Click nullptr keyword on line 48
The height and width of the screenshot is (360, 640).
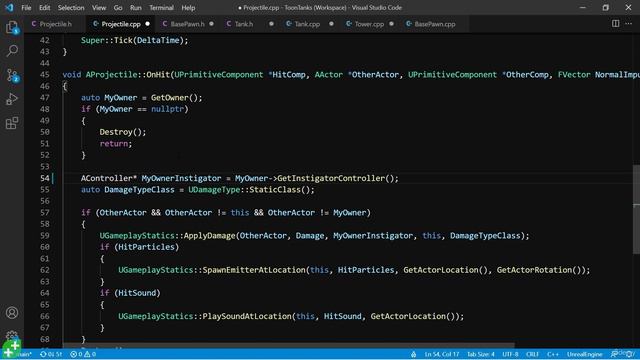pyautogui.click(x=167, y=109)
